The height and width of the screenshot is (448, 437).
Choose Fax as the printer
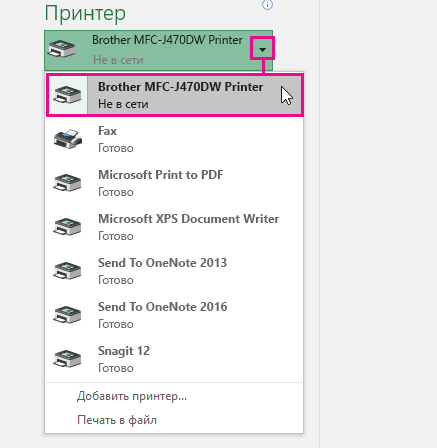174,139
